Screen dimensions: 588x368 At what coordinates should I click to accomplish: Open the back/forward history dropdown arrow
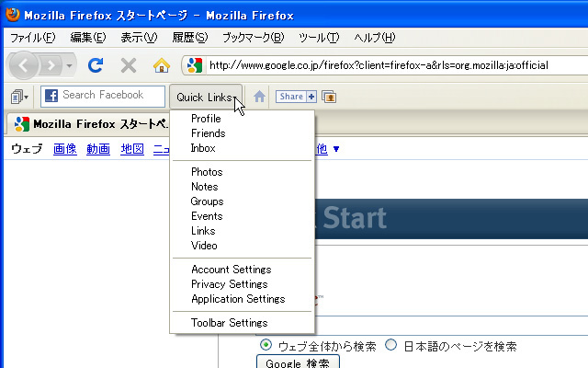point(70,65)
